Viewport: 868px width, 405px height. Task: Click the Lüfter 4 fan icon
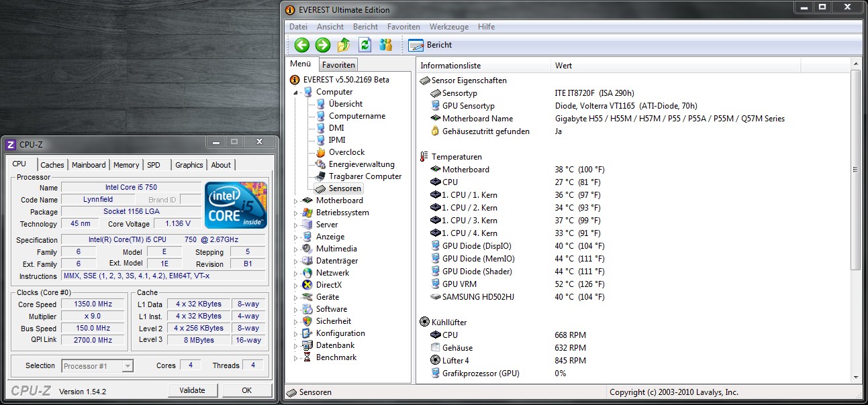pyautogui.click(x=436, y=361)
